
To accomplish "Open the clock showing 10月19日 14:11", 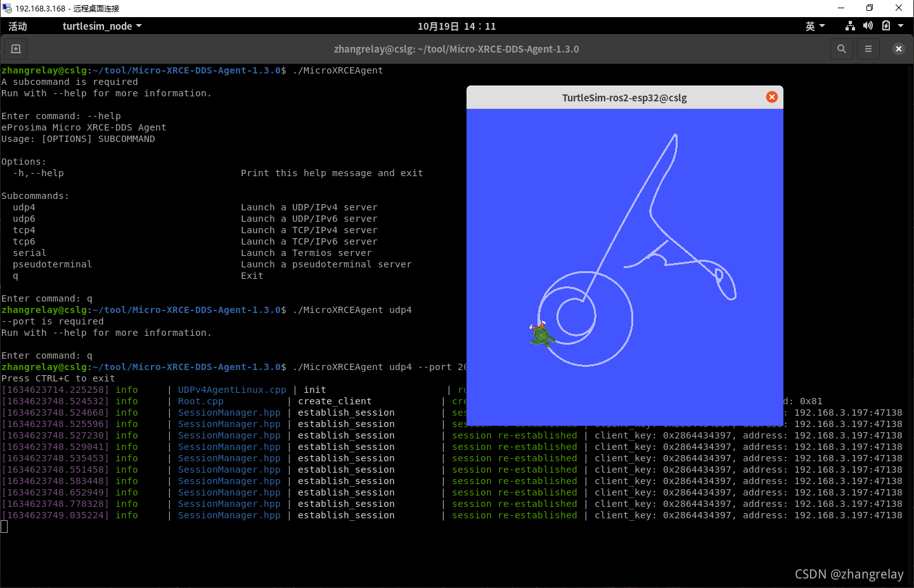I will pos(456,26).
